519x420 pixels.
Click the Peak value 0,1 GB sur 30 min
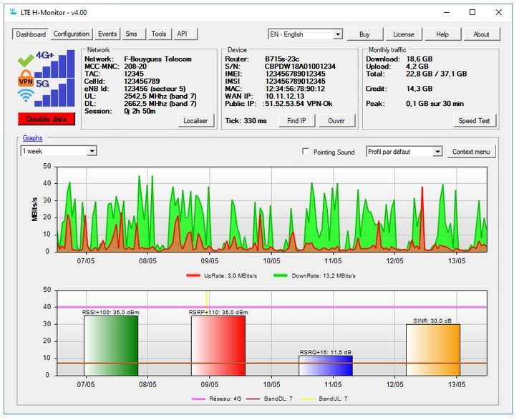click(x=435, y=104)
